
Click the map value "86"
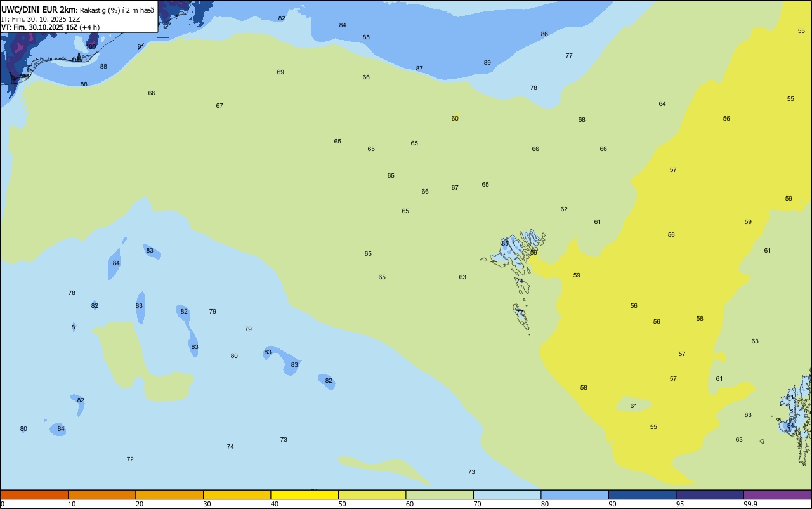tap(544, 34)
